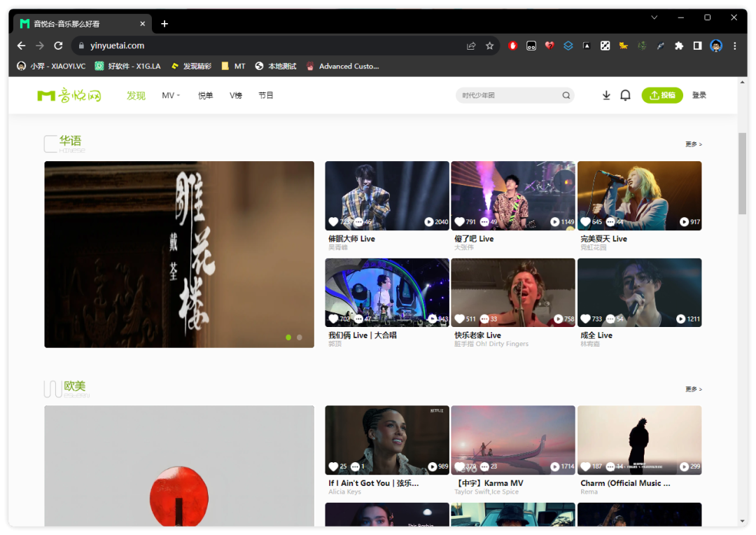
Task: Open the 发现精彩 bookmark
Action: (191, 66)
